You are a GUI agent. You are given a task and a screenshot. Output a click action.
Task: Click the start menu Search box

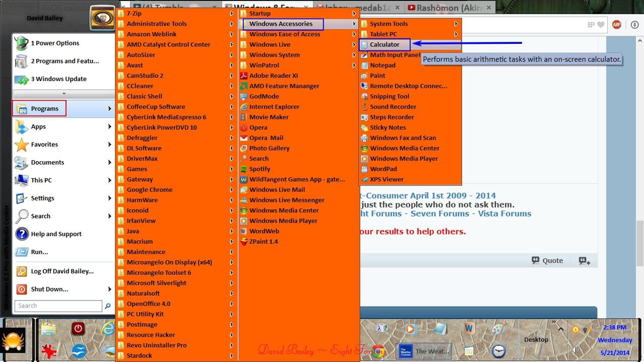[x=58, y=306]
